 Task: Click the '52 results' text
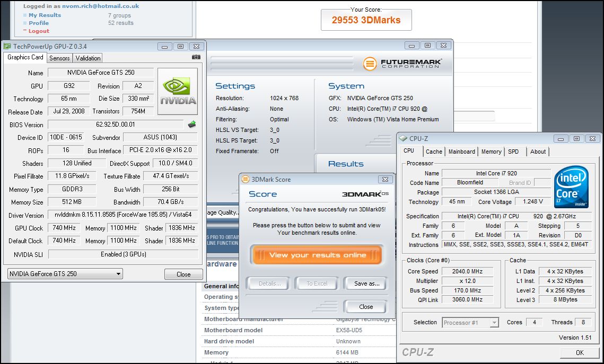(120, 23)
